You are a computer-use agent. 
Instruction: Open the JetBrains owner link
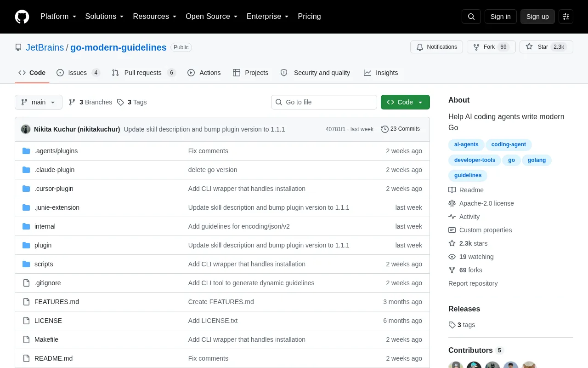pos(45,47)
